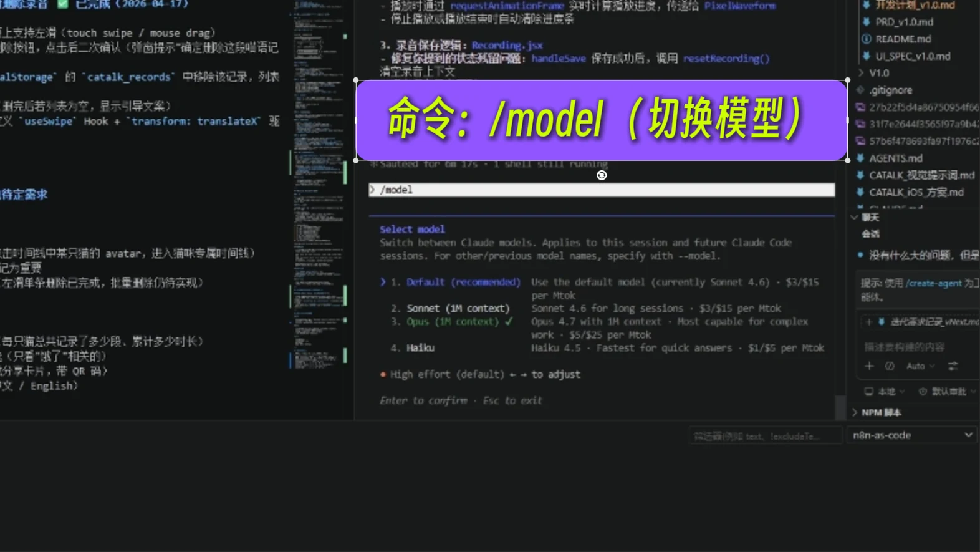Select Haiku model option
The height and width of the screenshot is (552, 980).
click(x=420, y=348)
